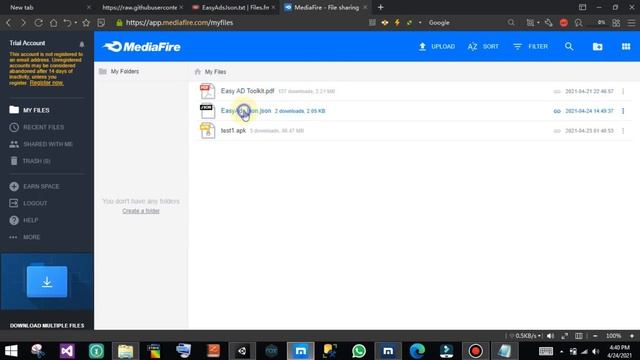This screenshot has width=640, height=360.
Task: Click zoom out minus in status bar
Action: point(595,336)
